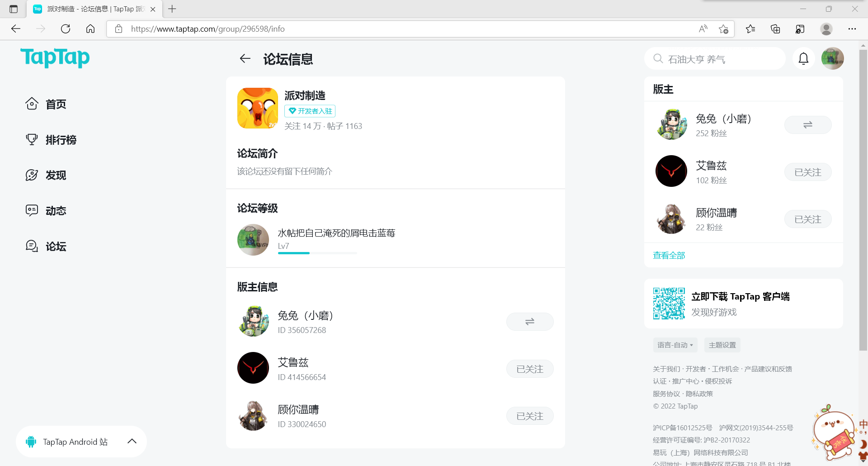This screenshot has height=466, width=868.
Task: Select 动态 in the sidebar menu
Action: 56,211
